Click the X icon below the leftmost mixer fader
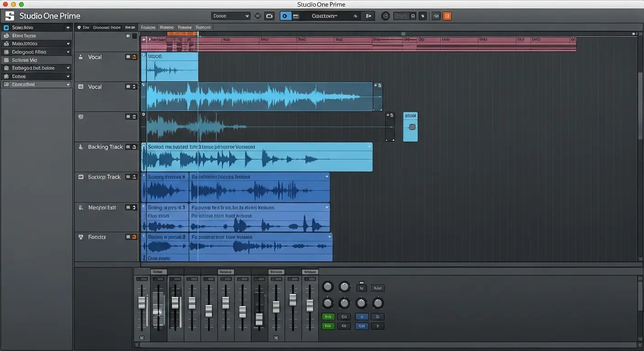The width and height of the screenshot is (644, 351). tap(142, 338)
